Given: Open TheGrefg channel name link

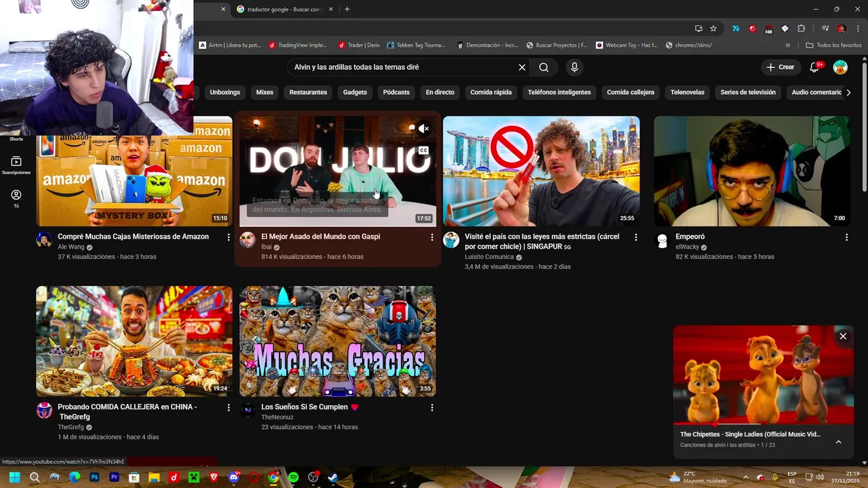Looking at the screenshot, I should [71, 428].
